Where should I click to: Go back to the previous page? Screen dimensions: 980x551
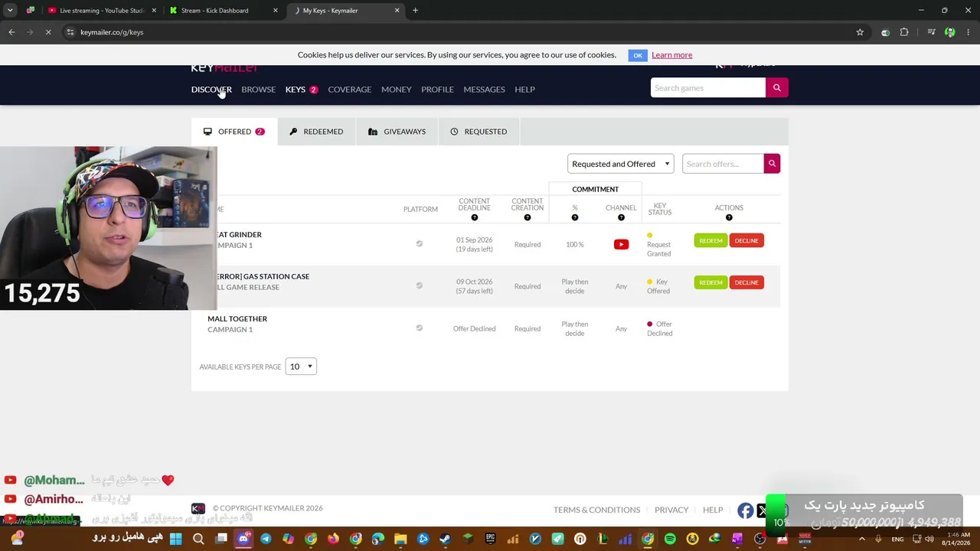11,32
